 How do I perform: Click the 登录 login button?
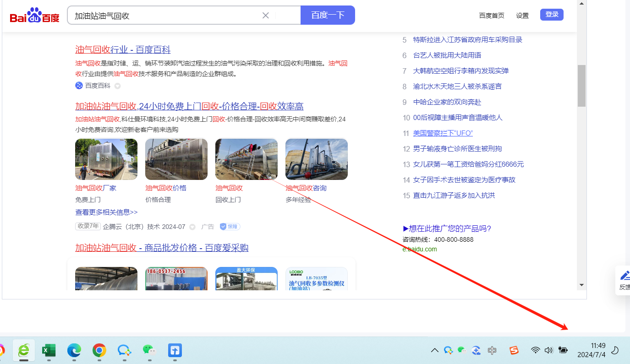point(552,15)
